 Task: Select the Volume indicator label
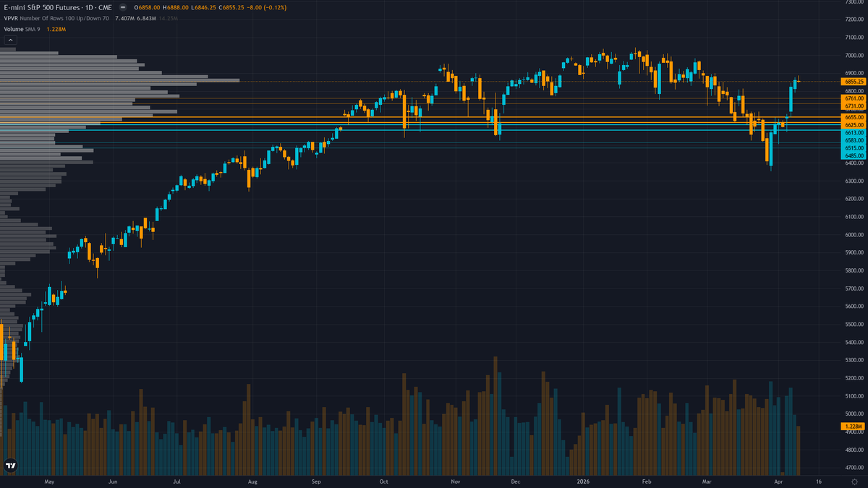(13, 29)
